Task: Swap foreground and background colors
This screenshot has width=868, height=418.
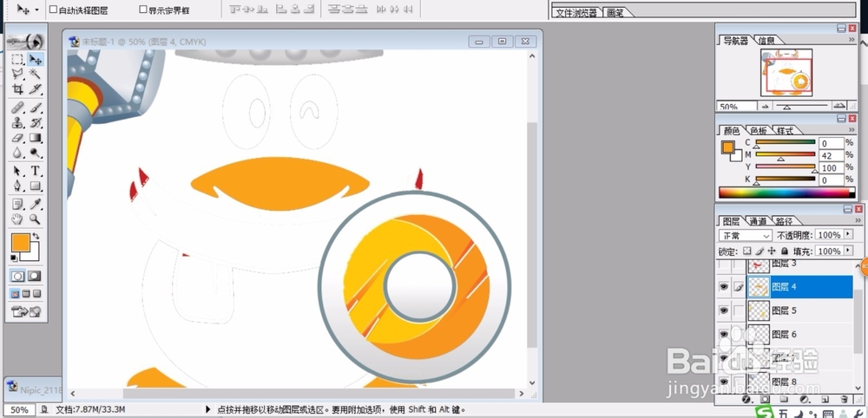Action: pos(36,237)
